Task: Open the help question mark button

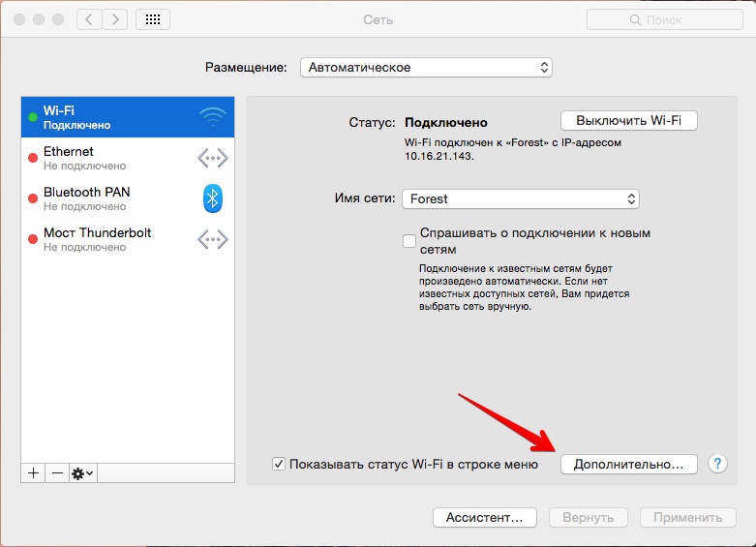Action: click(x=717, y=464)
